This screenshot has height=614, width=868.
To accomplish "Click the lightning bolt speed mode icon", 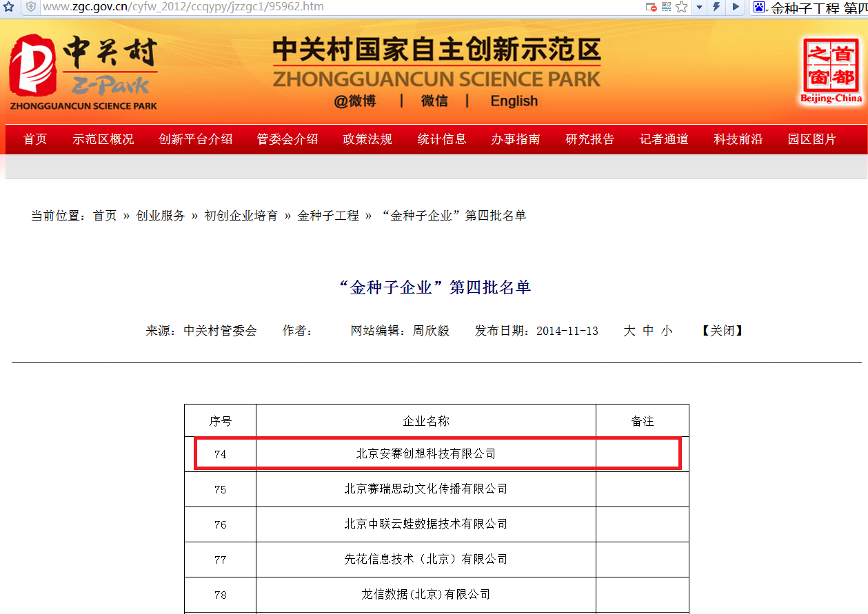I will 717,7.
